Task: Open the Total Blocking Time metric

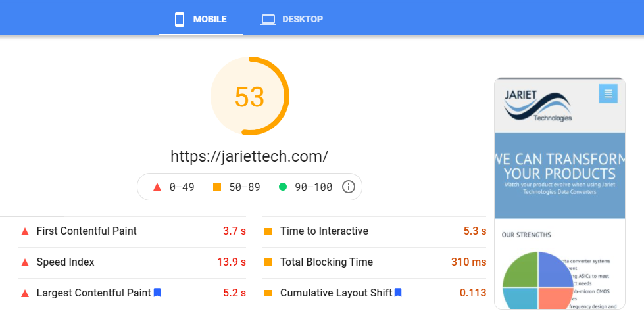Action: click(374, 262)
